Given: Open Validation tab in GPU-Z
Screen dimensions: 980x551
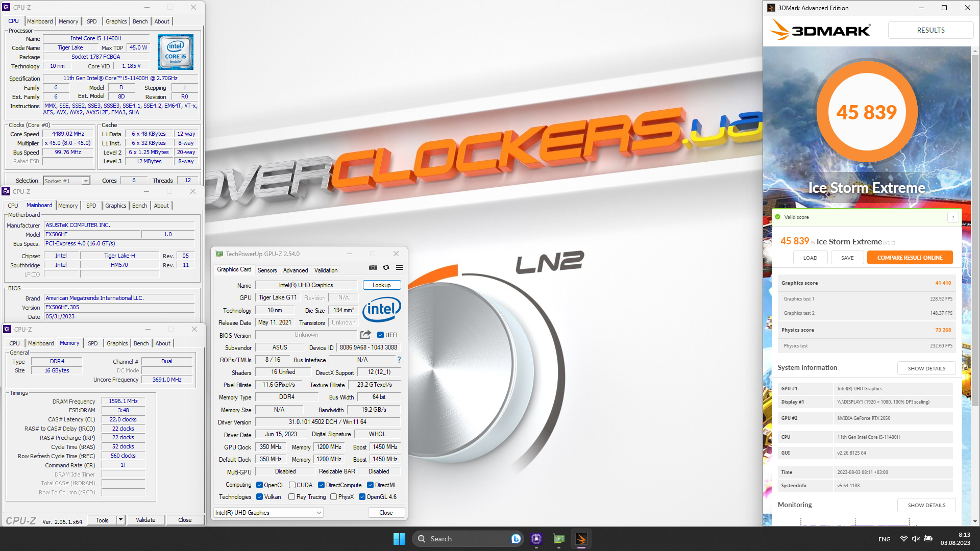Looking at the screenshot, I should point(326,270).
